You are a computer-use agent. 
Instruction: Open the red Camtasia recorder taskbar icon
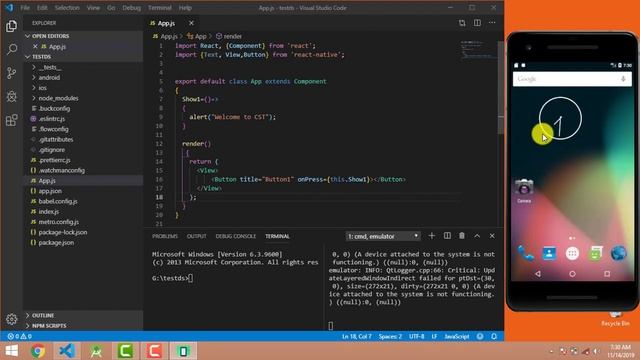click(x=154, y=351)
